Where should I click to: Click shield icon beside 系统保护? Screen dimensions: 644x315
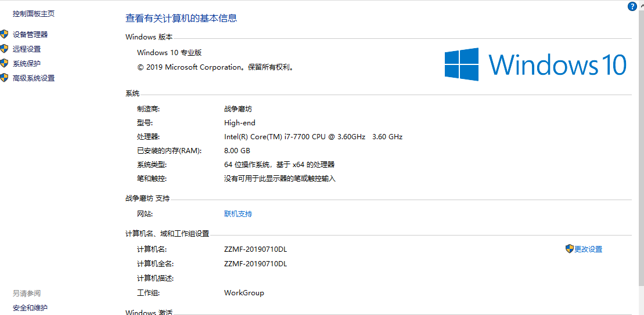tap(4, 63)
